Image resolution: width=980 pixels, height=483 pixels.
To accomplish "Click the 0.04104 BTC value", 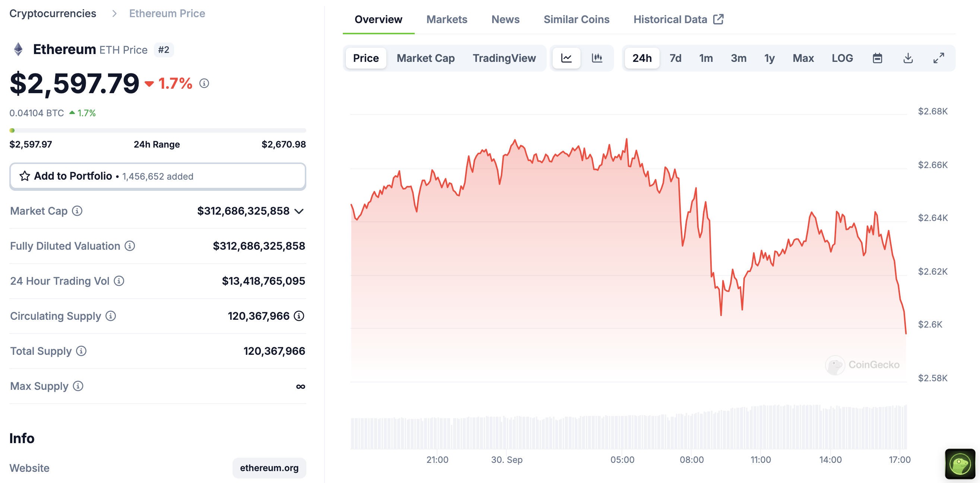I will 37,113.
